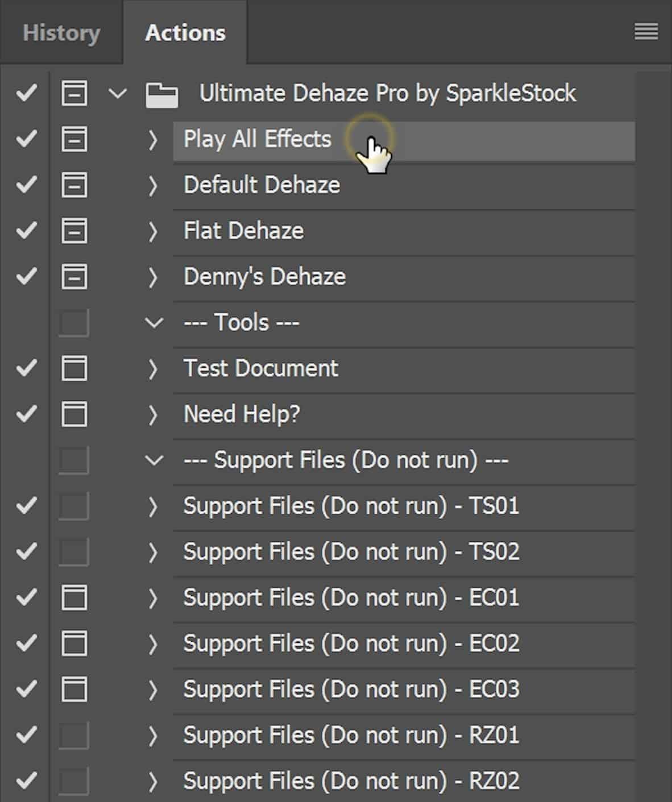Open the Actions panel flyout menu icon
672x802 pixels.
point(646,32)
